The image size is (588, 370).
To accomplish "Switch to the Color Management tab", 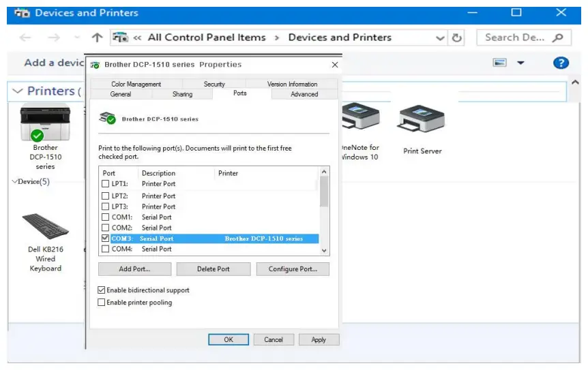I will coord(136,84).
